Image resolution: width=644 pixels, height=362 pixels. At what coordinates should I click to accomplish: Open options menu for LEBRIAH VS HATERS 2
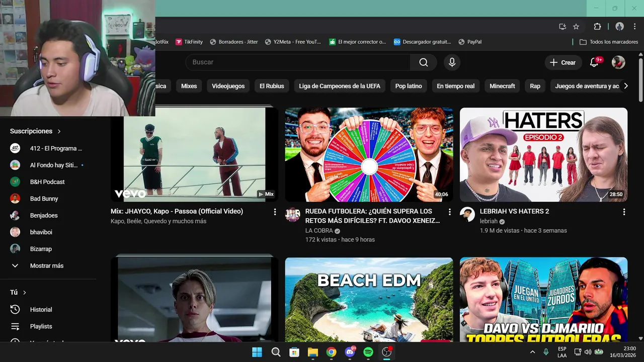[624, 212]
